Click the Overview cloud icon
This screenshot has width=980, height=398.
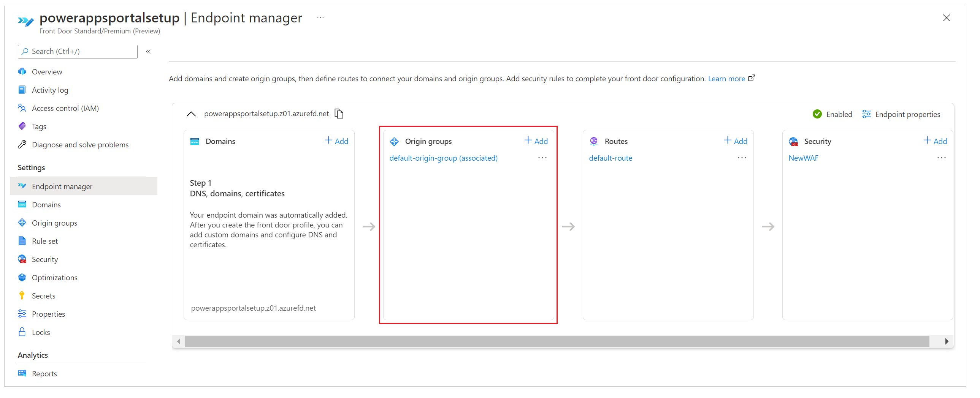coord(22,71)
